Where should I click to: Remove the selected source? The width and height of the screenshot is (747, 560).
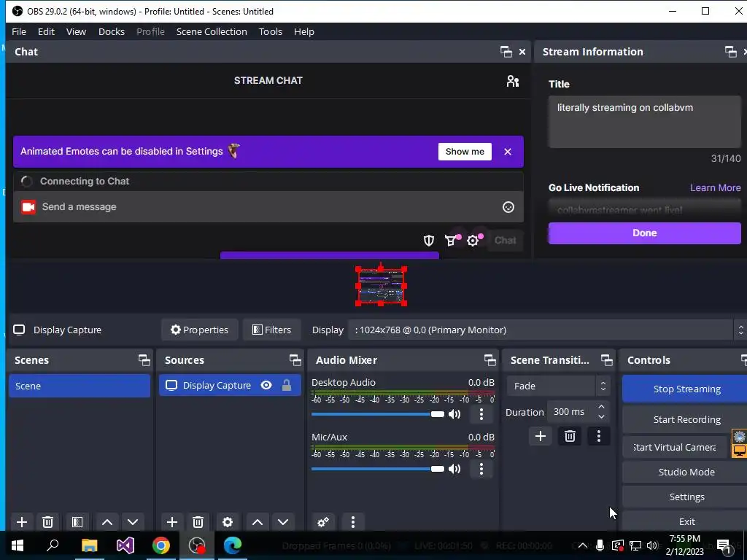pyautogui.click(x=198, y=522)
